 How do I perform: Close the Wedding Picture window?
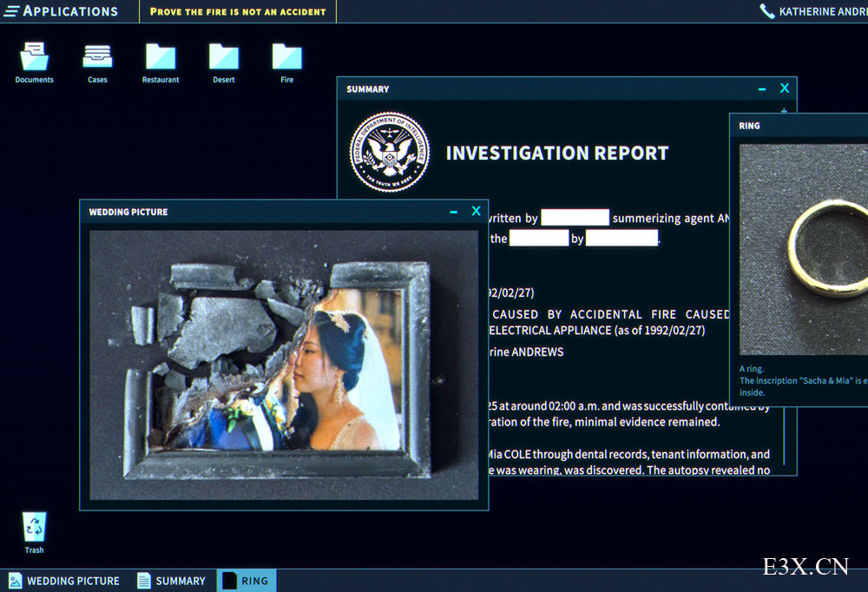pos(476,211)
